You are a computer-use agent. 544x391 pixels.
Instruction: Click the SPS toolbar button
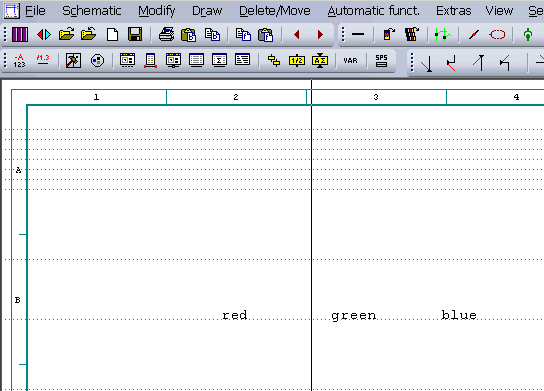click(381, 60)
